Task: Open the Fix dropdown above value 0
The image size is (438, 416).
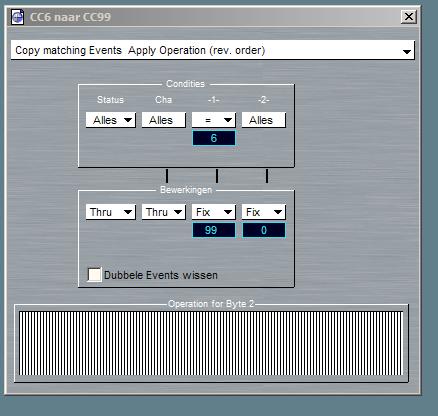Action: [x=264, y=212]
